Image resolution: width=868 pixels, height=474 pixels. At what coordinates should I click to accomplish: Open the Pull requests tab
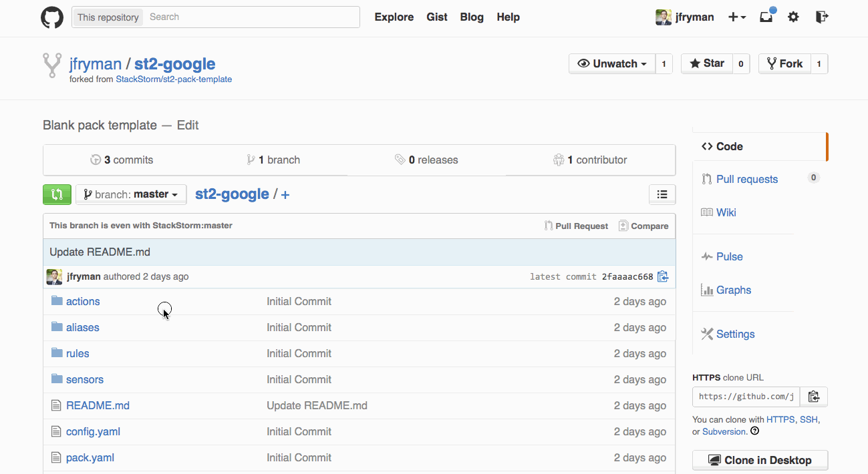747,179
